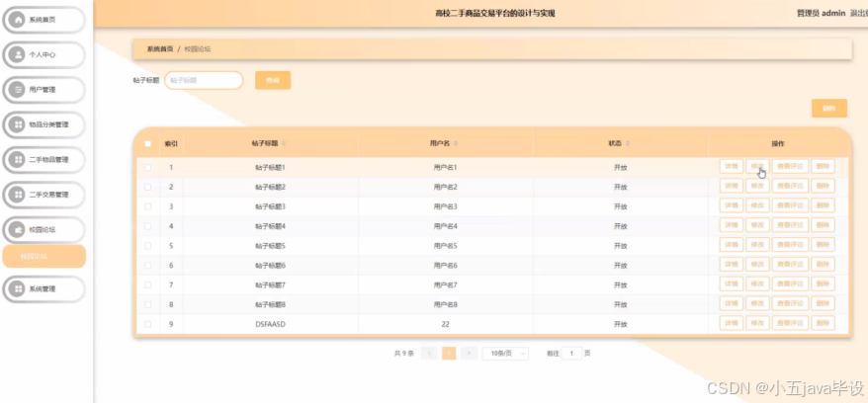Screen dimensions: 868x403
Task: Open 个人中心 in the sidebar menu
Action: [43, 54]
